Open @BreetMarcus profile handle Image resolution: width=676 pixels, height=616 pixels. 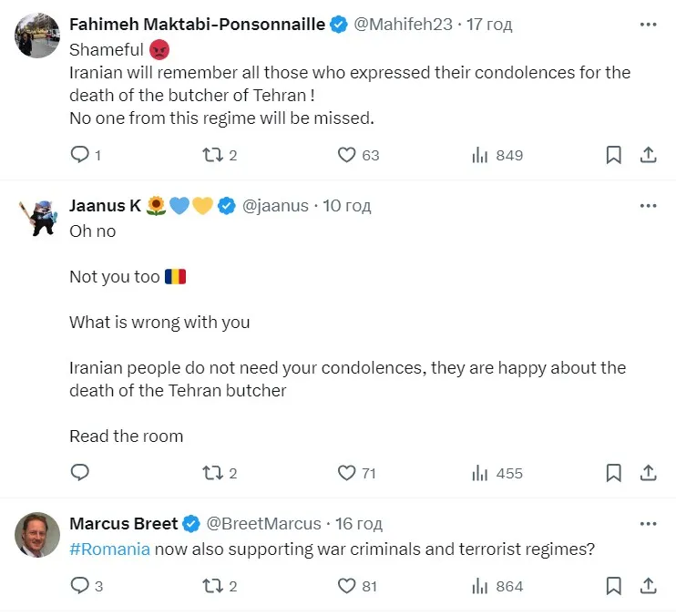point(264,524)
